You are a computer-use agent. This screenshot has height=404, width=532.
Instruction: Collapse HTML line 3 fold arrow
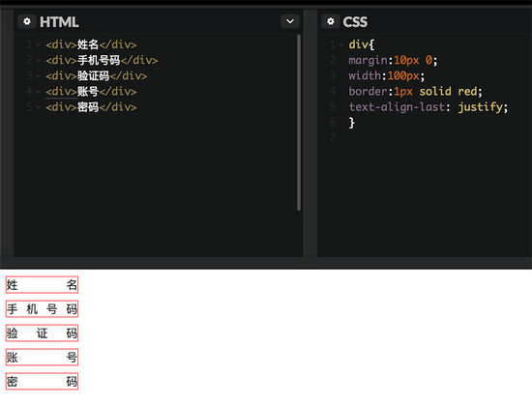click(39, 76)
